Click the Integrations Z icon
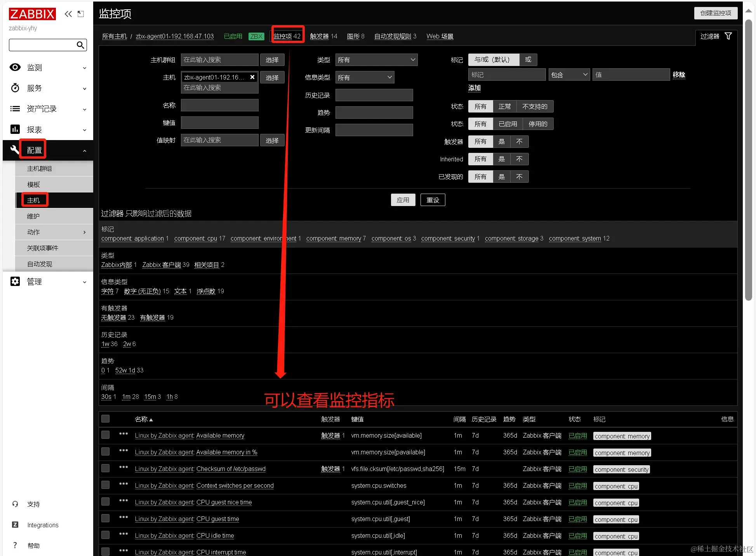Viewport: 756px width, 556px height. pyautogui.click(x=15, y=525)
